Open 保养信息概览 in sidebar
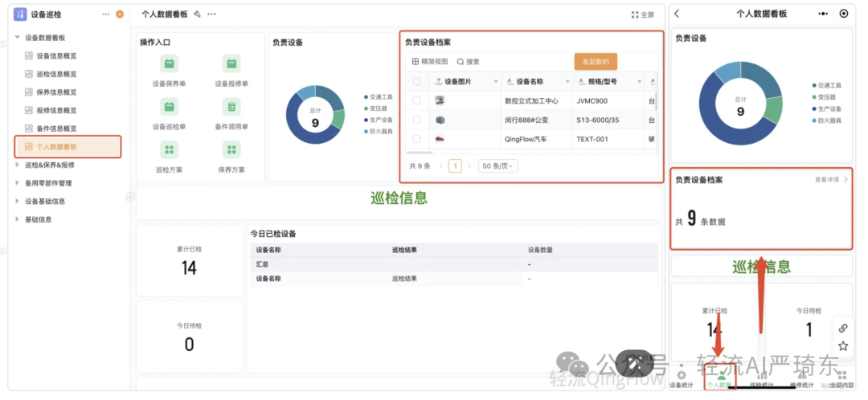868x400 pixels. pyautogui.click(x=56, y=92)
